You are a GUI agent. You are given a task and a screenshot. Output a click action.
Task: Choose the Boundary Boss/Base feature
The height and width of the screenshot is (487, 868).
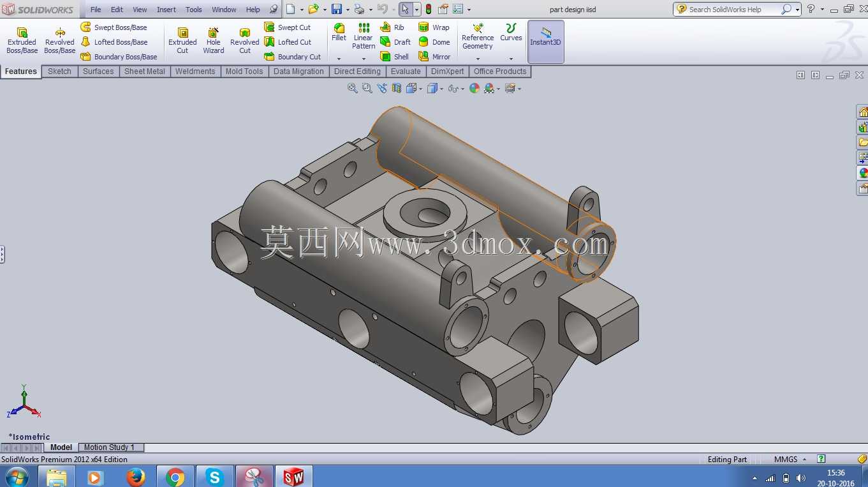point(119,57)
